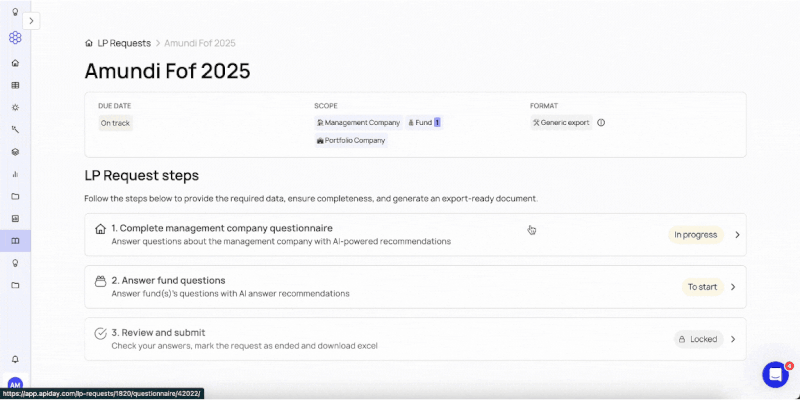Click the Management Company scope tag
Screen dimensions: 800x400
tap(359, 123)
